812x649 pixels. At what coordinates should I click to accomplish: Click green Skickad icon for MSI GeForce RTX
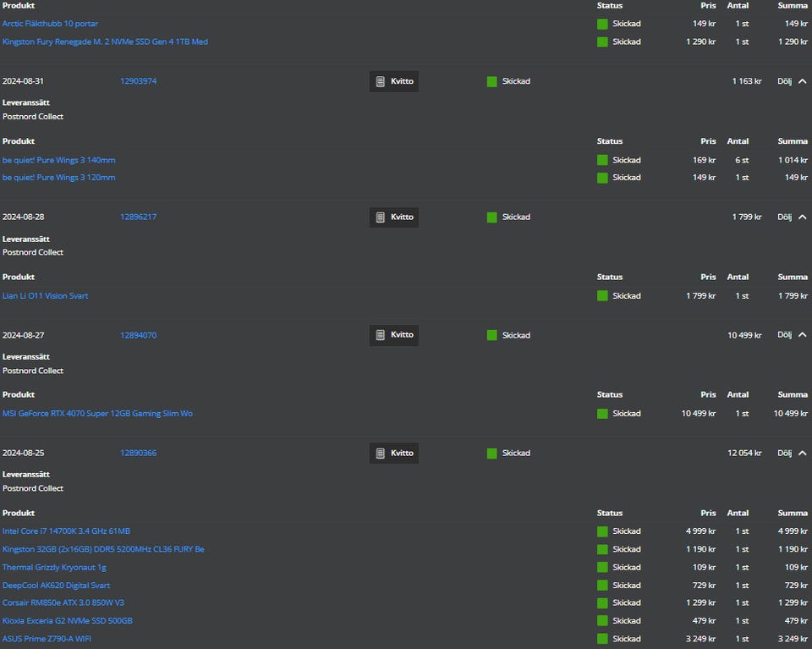coord(602,413)
